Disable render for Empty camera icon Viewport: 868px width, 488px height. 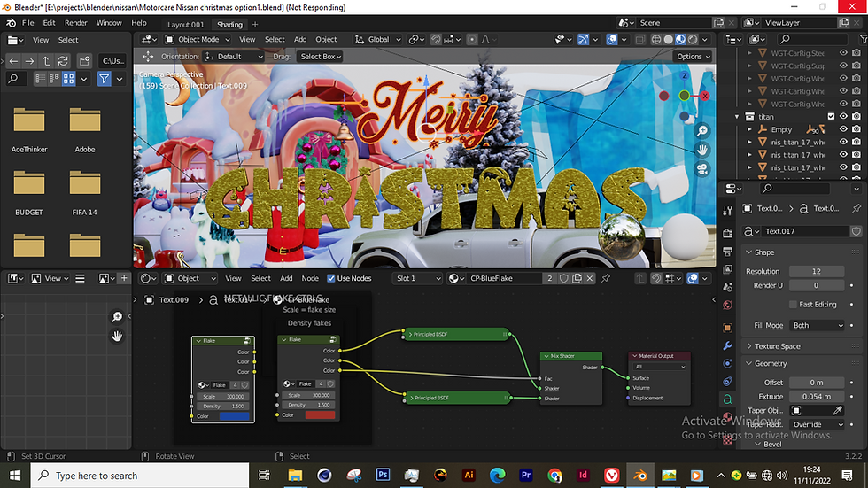(856, 129)
